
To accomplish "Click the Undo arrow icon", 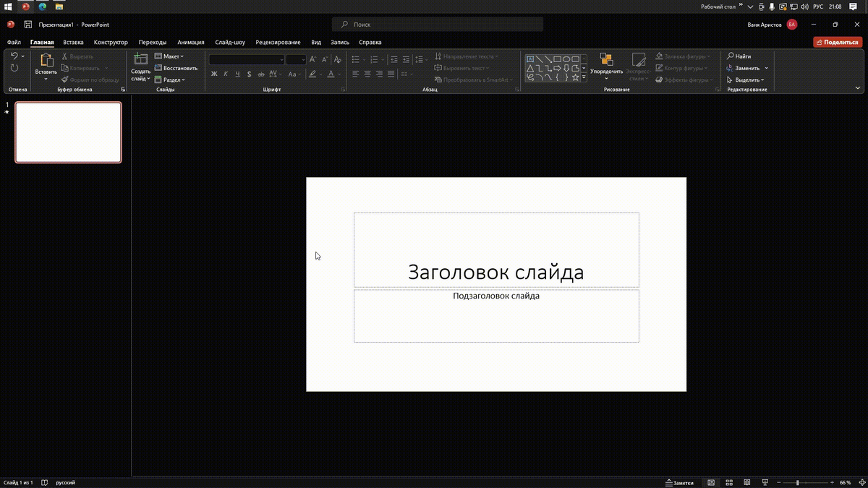I will [x=14, y=56].
